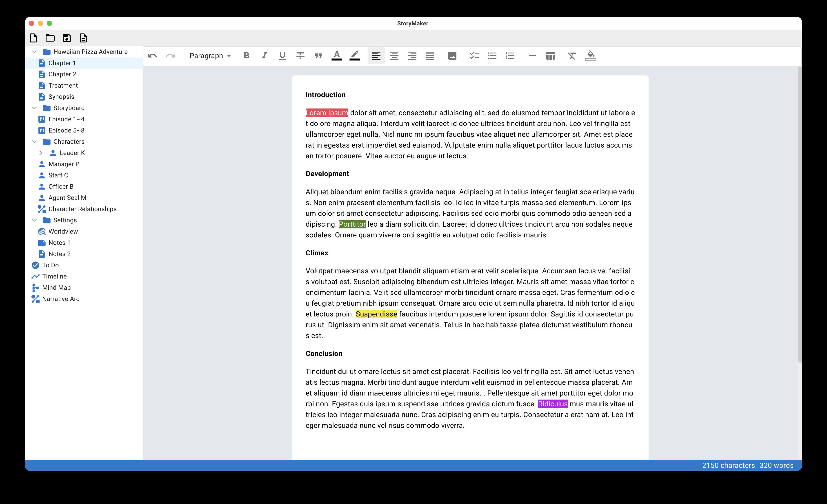Insert a horizontal rule

(532, 56)
